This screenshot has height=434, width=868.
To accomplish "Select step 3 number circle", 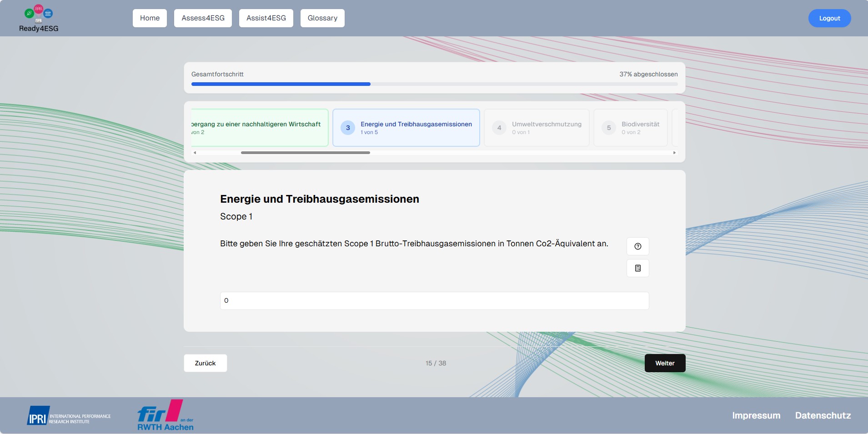I will pos(348,128).
